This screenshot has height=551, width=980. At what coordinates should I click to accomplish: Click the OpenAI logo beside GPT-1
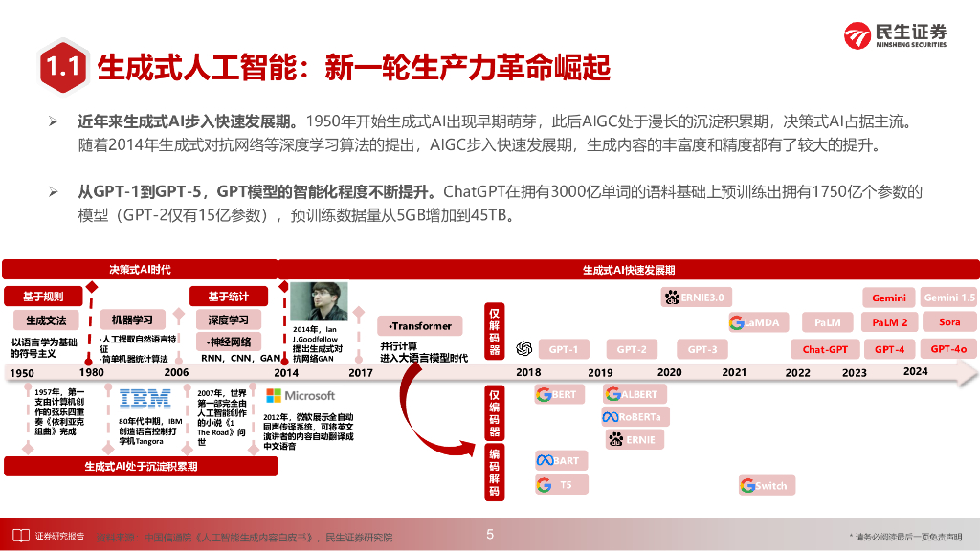pos(523,348)
